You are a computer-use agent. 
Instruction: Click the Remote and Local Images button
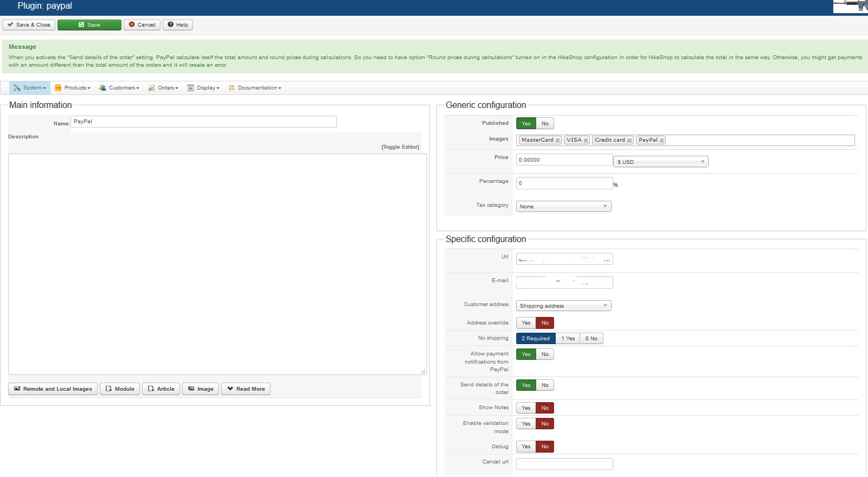tap(53, 389)
